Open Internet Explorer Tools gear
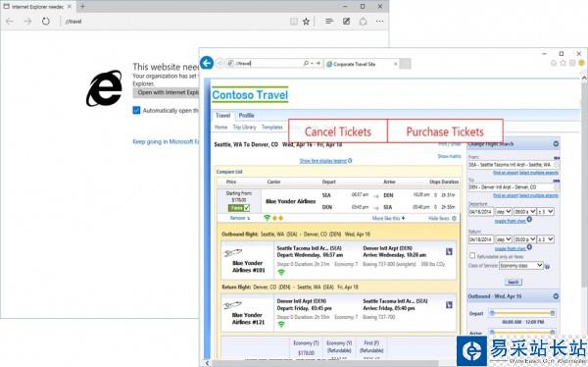 [x=572, y=64]
